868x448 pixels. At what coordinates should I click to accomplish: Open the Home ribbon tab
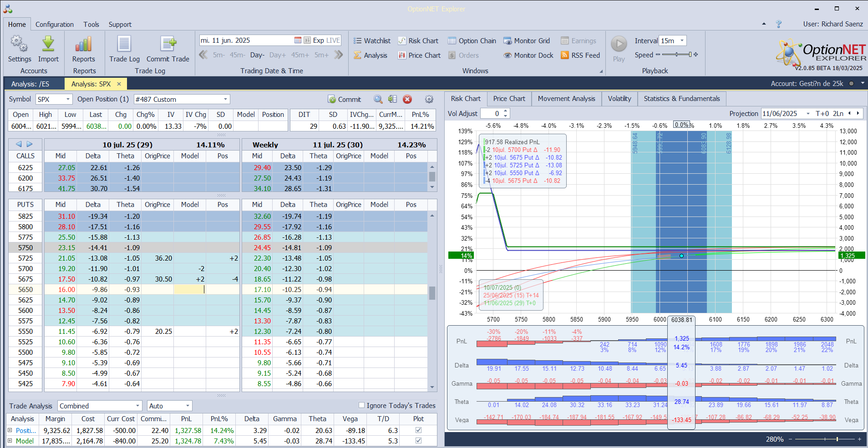(17, 25)
